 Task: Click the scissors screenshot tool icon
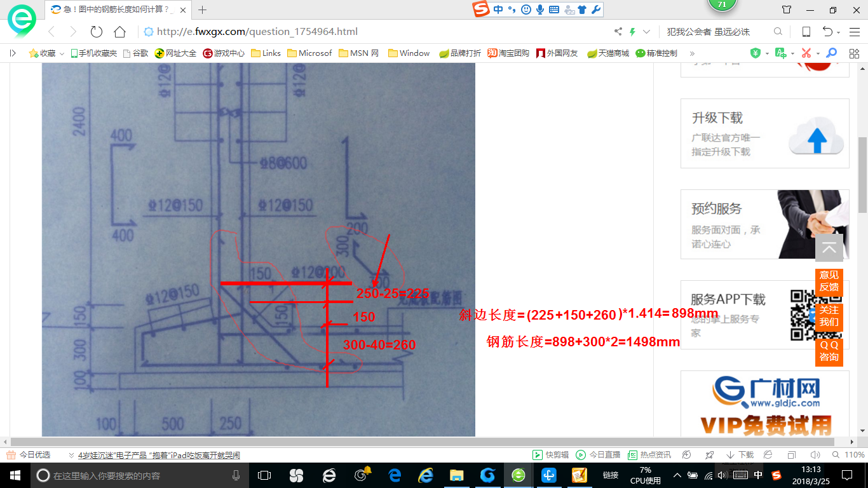tap(806, 53)
